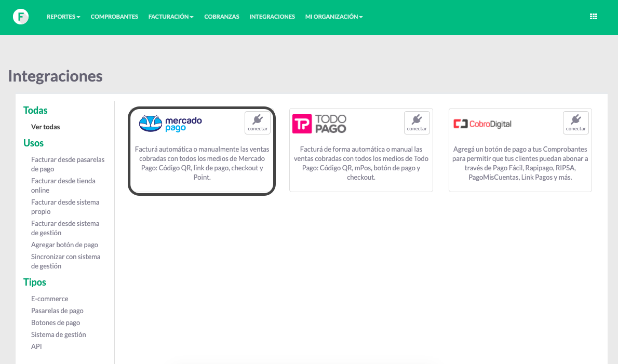Filter by Sistema de gestión type
Screen dimensions: 618x364
click(58, 334)
